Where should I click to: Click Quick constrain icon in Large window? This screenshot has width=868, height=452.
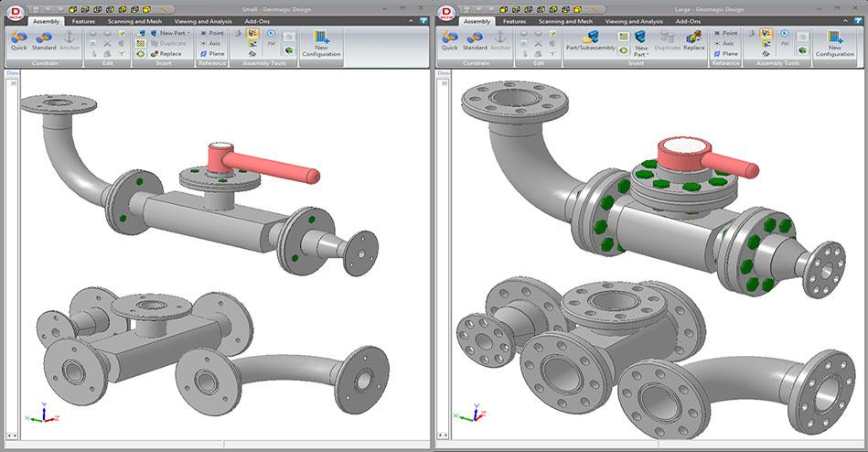[x=449, y=39]
